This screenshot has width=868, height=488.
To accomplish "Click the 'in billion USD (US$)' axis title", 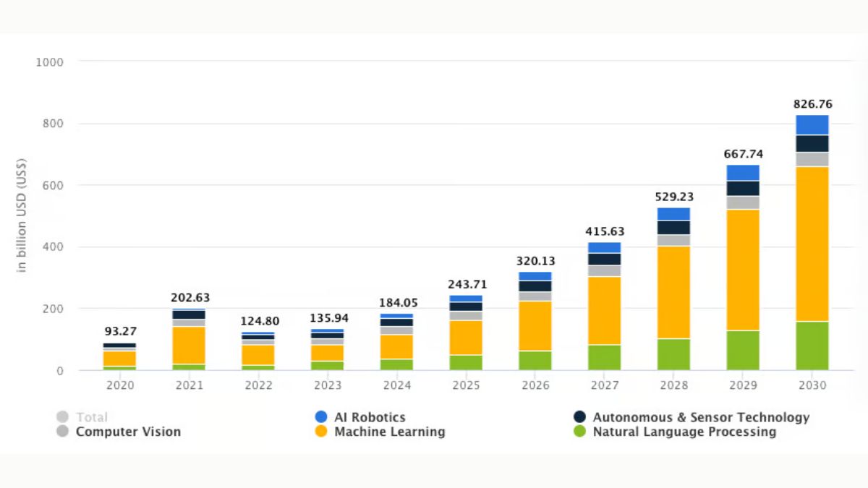I will point(22,215).
